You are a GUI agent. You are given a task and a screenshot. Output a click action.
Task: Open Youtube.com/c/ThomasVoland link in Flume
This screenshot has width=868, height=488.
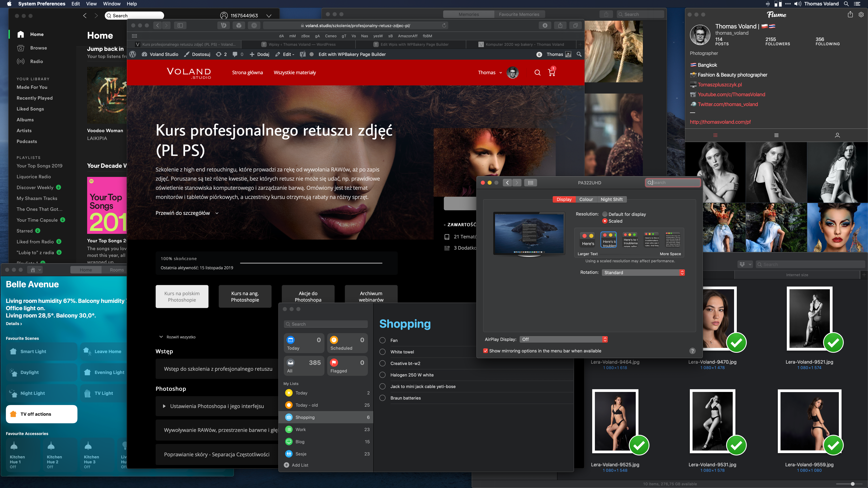(731, 94)
